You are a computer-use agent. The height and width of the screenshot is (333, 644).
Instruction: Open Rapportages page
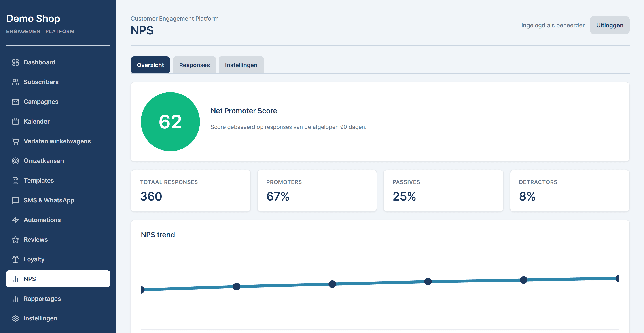coord(58,299)
